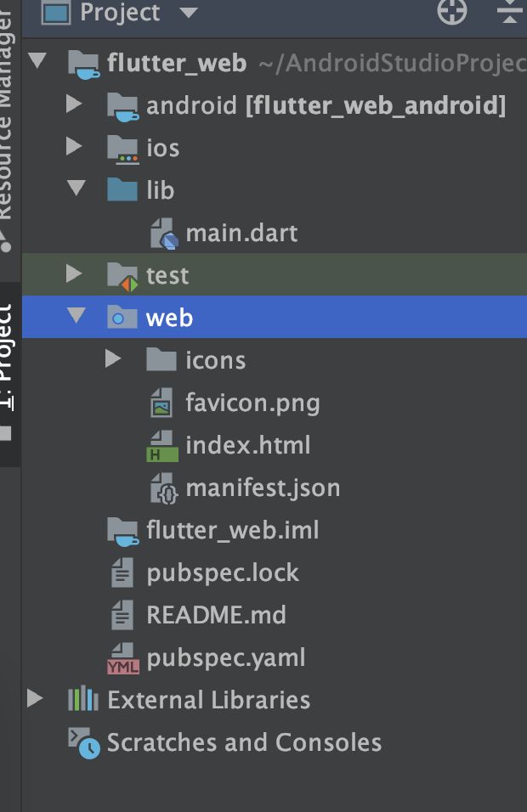Screen dimensions: 527x812
Task: Select the icons folder label
Action: [216, 360]
